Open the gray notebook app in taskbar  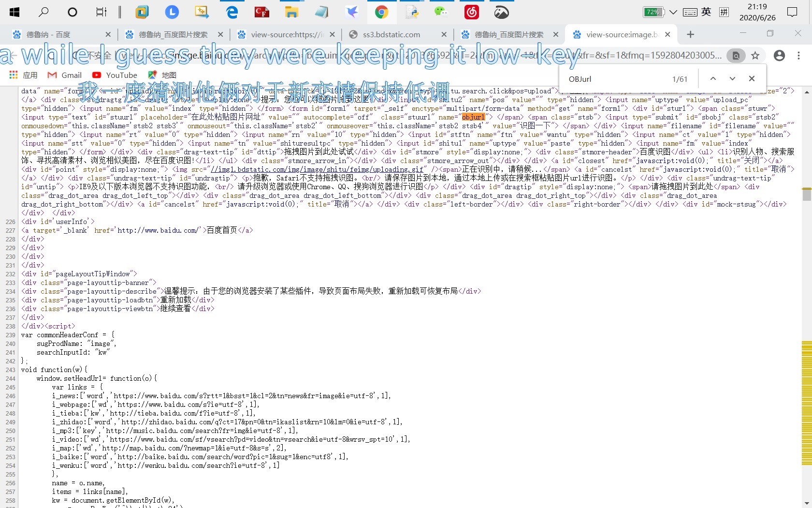tap(321, 12)
